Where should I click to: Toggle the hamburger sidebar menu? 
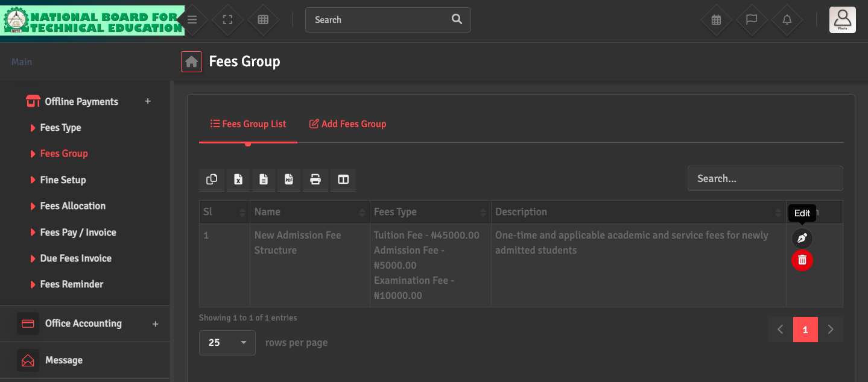(192, 20)
